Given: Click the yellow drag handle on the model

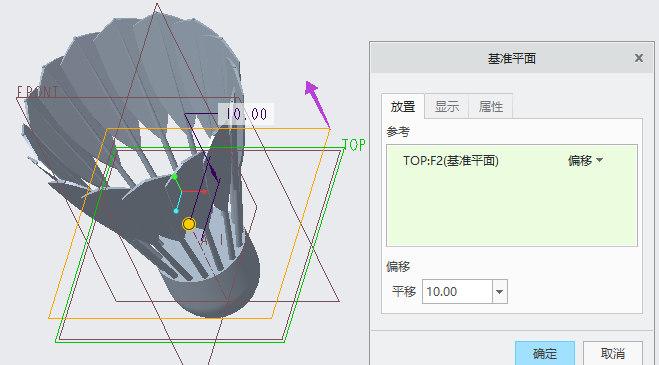Looking at the screenshot, I should [189, 224].
